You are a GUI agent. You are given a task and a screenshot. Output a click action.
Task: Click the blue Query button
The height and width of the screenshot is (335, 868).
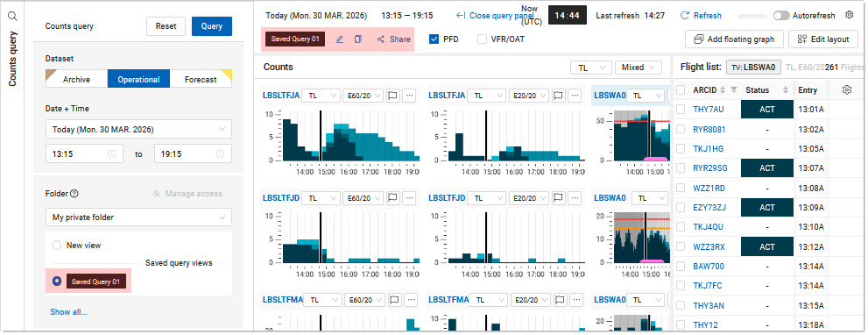(x=212, y=26)
